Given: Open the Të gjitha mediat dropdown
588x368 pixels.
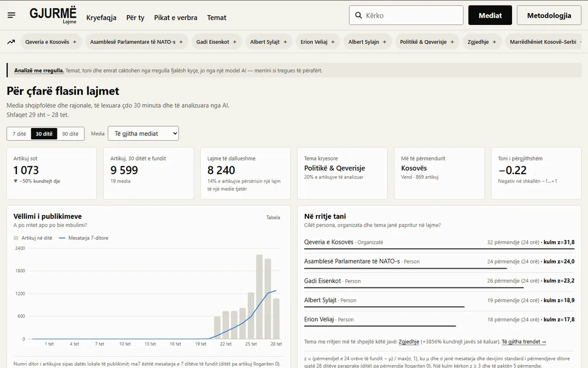Looking at the screenshot, I should tap(143, 133).
